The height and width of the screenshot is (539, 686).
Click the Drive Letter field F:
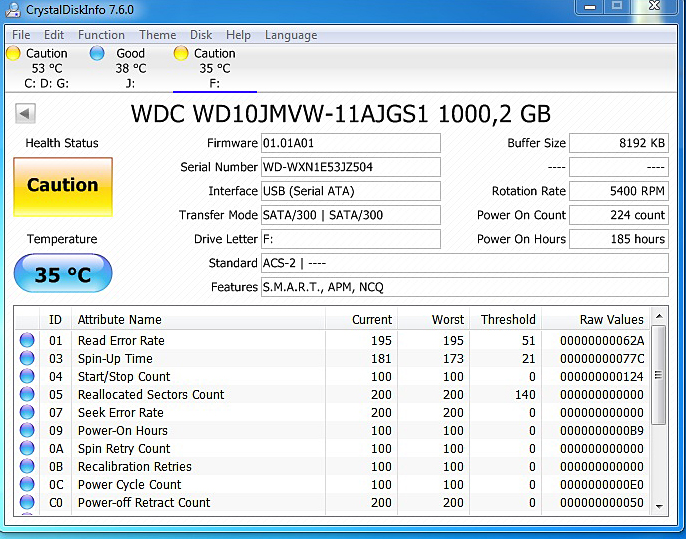[350, 239]
